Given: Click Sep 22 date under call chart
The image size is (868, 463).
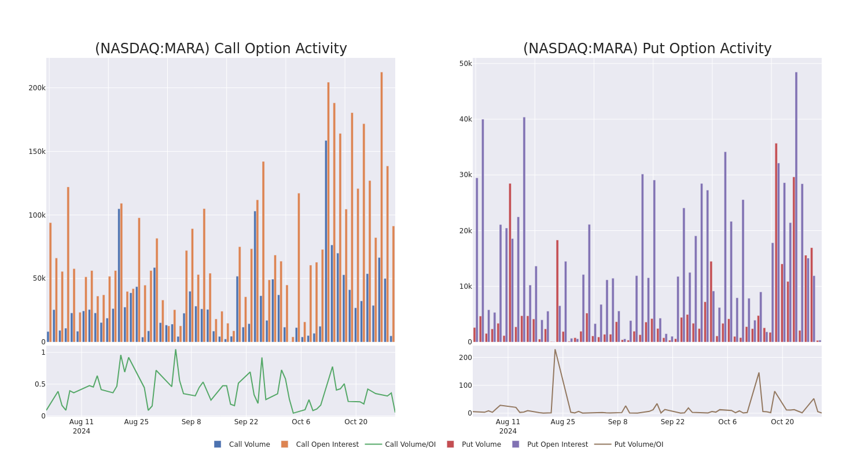Looking at the screenshot, I should (x=247, y=422).
